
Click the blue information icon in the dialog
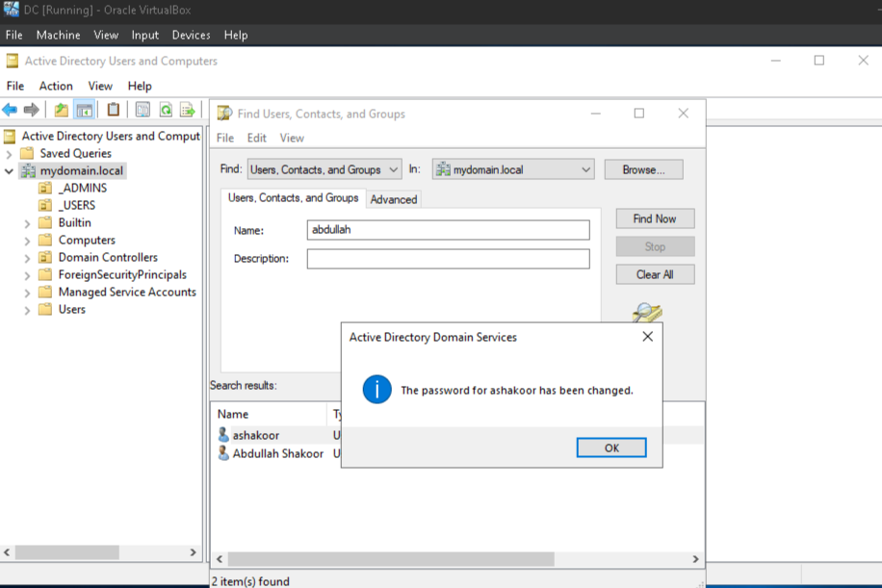tap(376, 390)
